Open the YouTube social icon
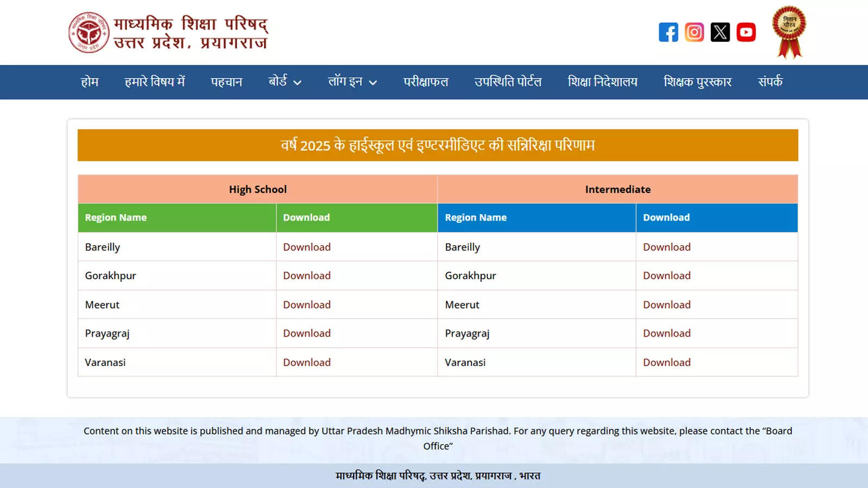Image resolution: width=868 pixels, height=488 pixels. tap(746, 32)
